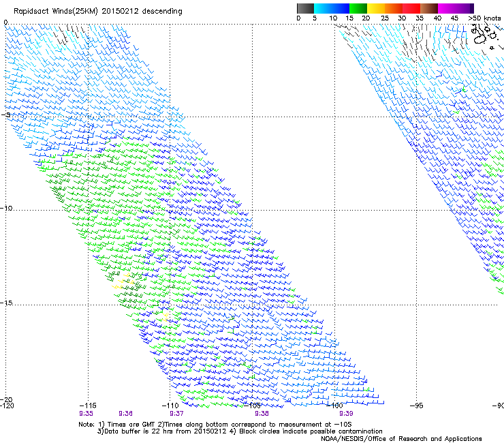Click the purple time label "9:36"
Image resolution: width=504 pixels, height=443 pixels.
(125, 414)
